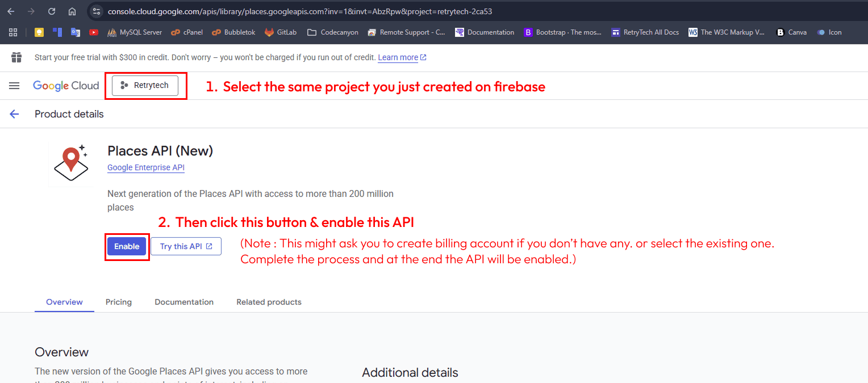The height and width of the screenshot is (383, 868).
Task: Switch to the Pricing tab
Action: coord(119,302)
